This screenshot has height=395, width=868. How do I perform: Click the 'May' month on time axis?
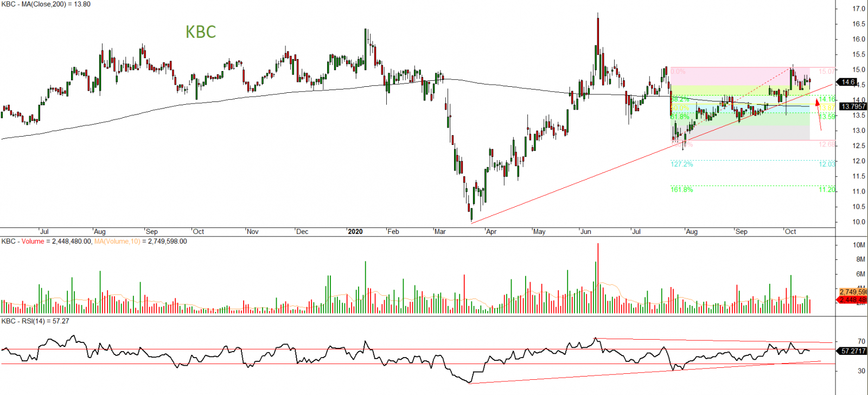point(539,232)
